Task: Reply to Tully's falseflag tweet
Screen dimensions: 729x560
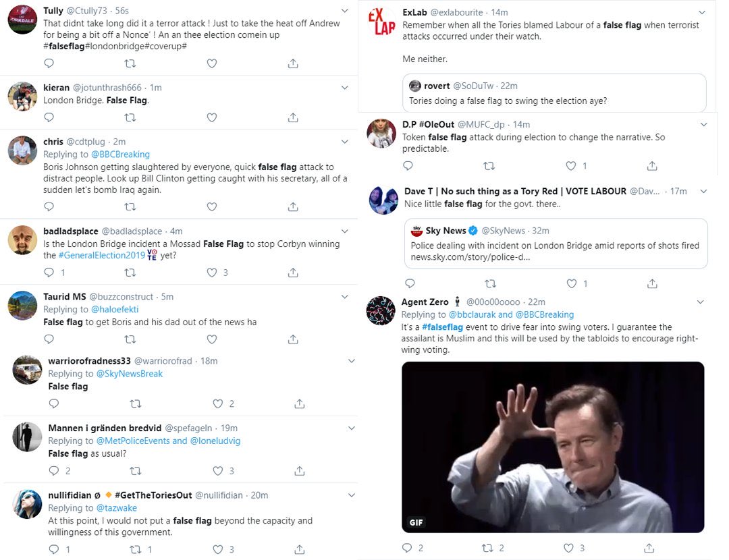Action: [x=49, y=63]
